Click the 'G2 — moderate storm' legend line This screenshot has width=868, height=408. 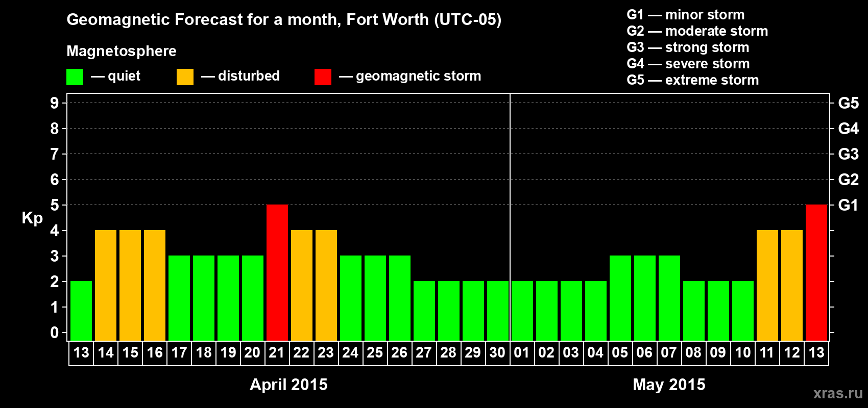pyautogui.click(x=697, y=31)
